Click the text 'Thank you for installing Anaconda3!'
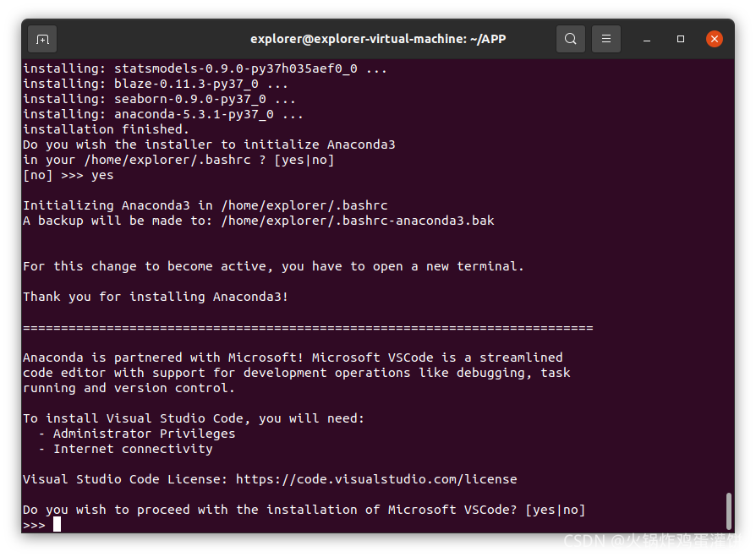Image resolution: width=756 pixels, height=557 pixels. pyautogui.click(x=156, y=297)
